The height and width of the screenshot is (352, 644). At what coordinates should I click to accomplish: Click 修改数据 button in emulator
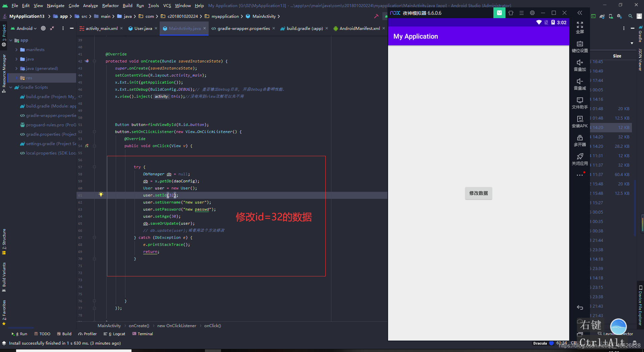[x=478, y=193]
